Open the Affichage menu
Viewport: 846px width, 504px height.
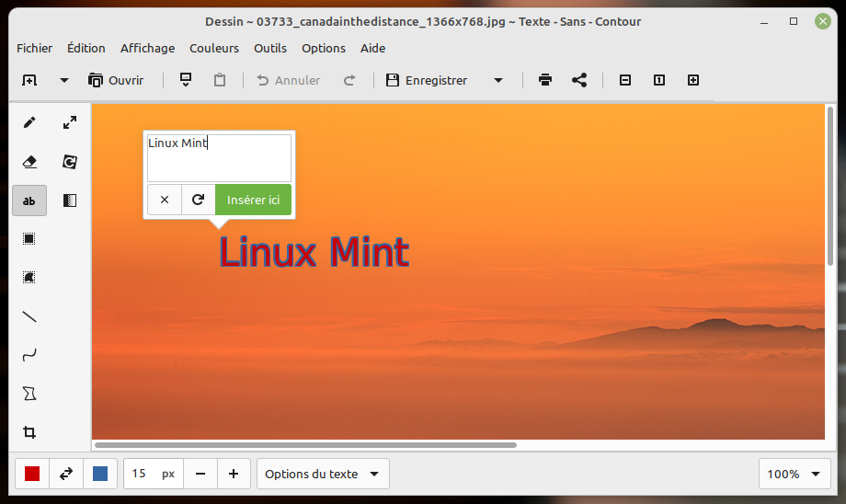147,48
